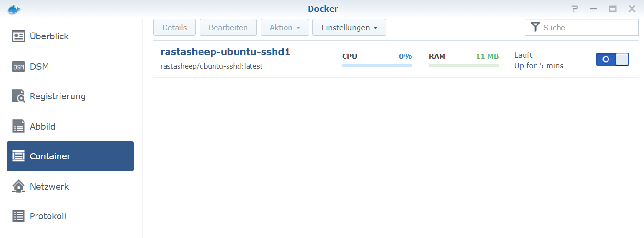Image resolution: width=644 pixels, height=238 pixels.
Task: Maximize the Docker window
Action: pyautogui.click(x=613, y=9)
